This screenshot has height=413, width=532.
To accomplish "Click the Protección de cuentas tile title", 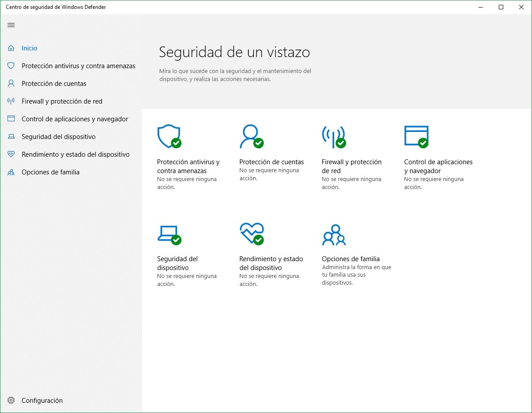I will (x=272, y=162).
